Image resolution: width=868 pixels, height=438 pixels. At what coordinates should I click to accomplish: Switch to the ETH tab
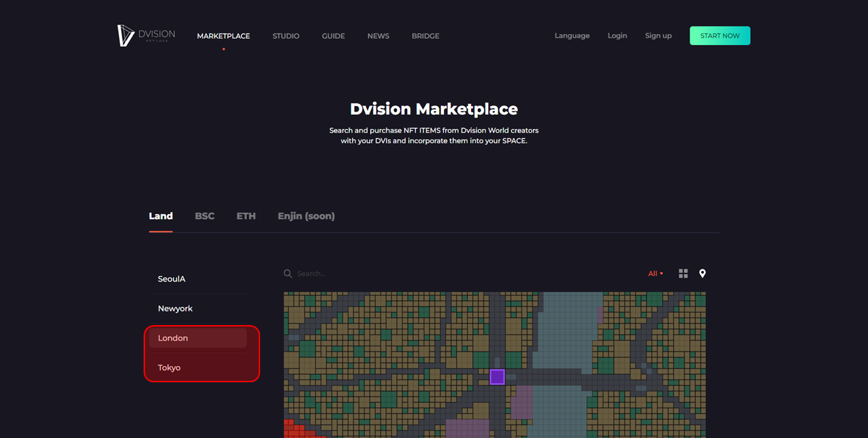[246, 216]
